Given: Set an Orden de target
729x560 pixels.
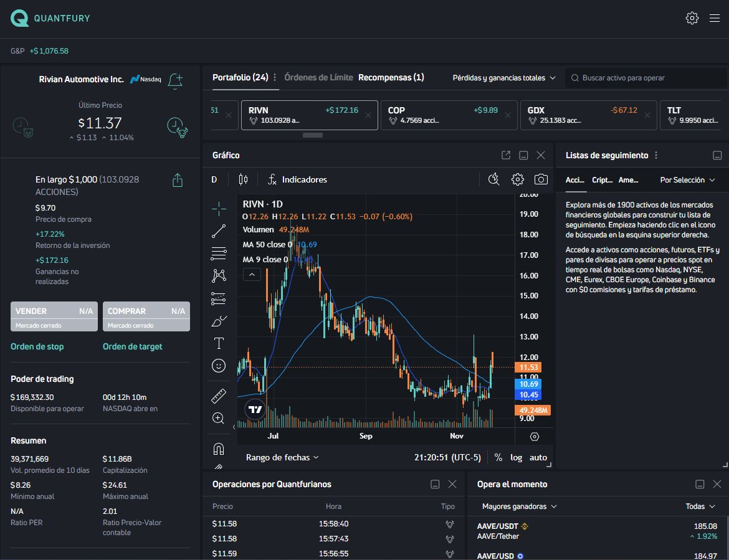Looking at the screenshot, I should tap(133, 346).
